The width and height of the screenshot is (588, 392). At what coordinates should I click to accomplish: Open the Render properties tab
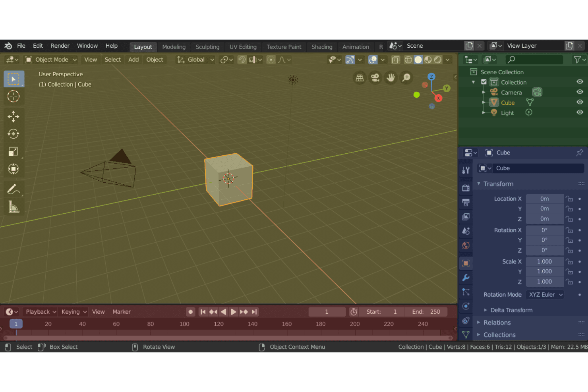coord(466,188)
